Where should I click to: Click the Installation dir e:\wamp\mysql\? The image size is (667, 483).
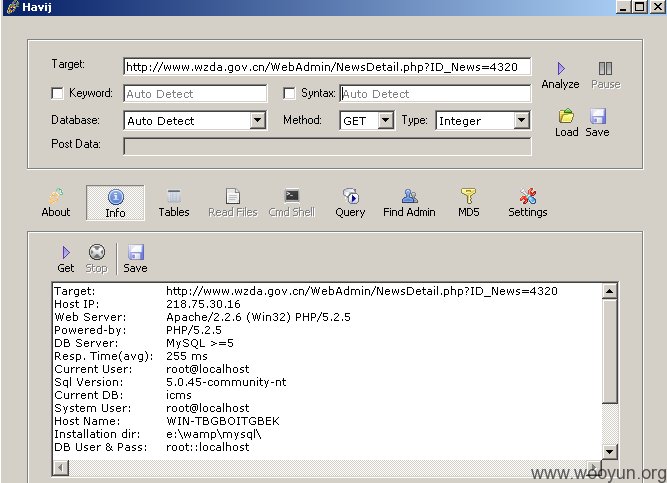click(214, 434)
